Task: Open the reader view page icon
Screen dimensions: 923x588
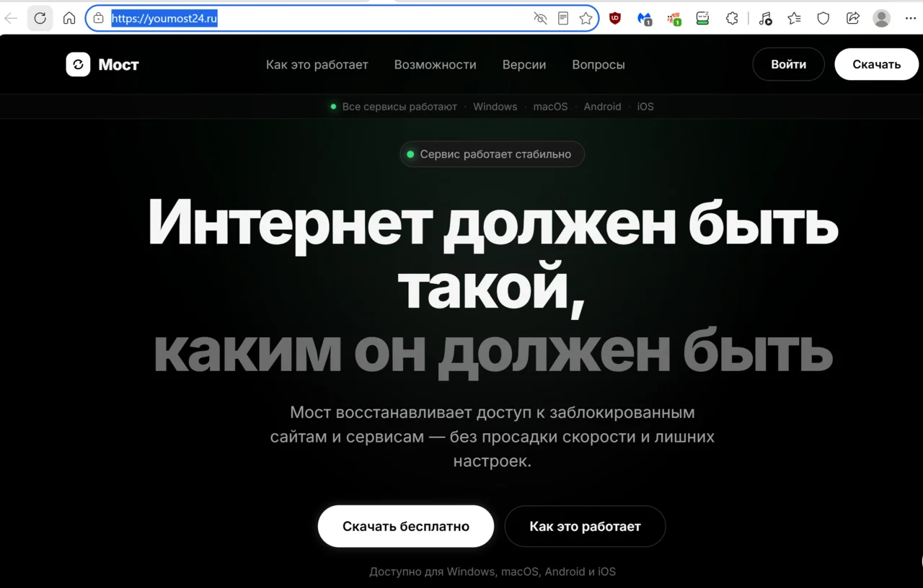Action: point(563,19)
